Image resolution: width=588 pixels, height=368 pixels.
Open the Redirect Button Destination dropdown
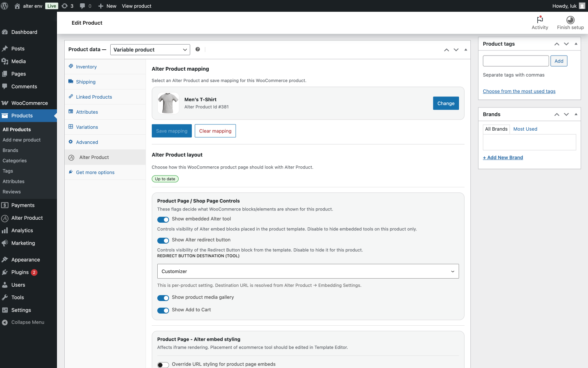[308, 271]
